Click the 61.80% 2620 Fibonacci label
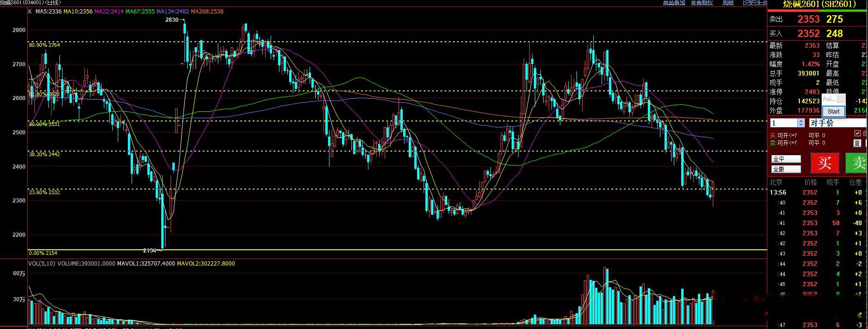 (44, 94)
